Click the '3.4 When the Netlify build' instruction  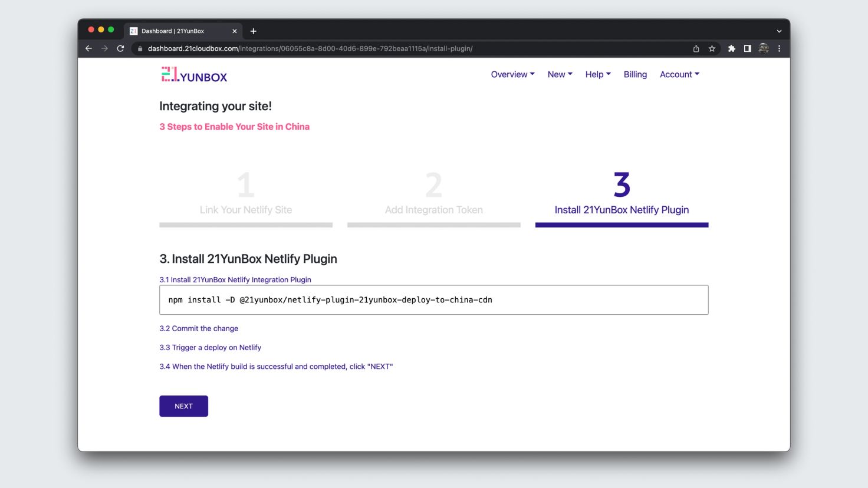pos(276,367)
